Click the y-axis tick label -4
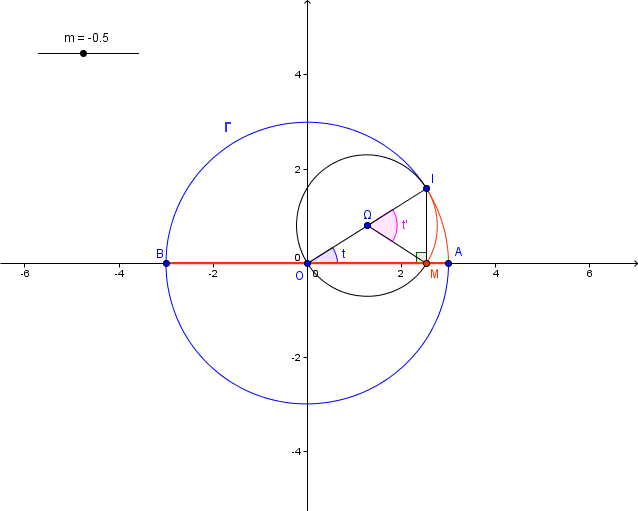638x511 pixels. pyautogui.click(x=294, y=451)
